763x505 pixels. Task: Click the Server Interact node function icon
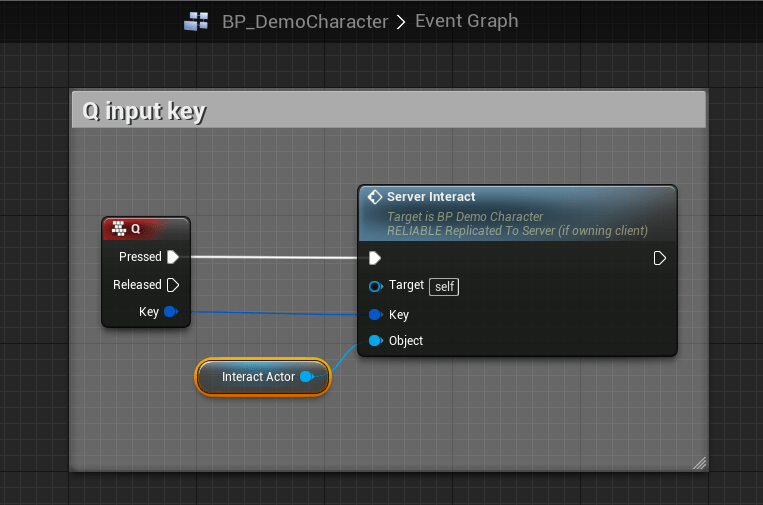click(x=375, y=197)
